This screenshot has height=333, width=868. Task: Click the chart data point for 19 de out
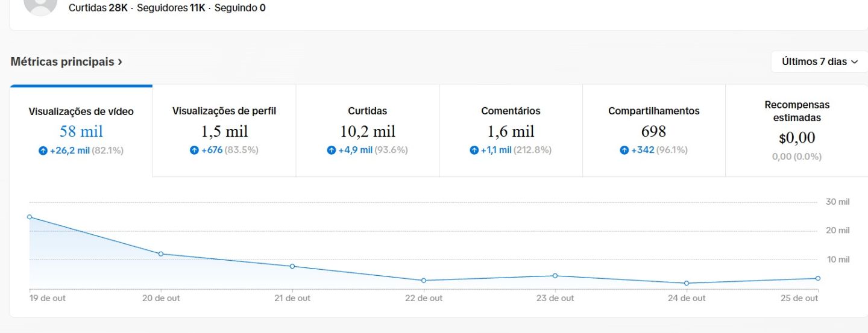pos(30,217)
